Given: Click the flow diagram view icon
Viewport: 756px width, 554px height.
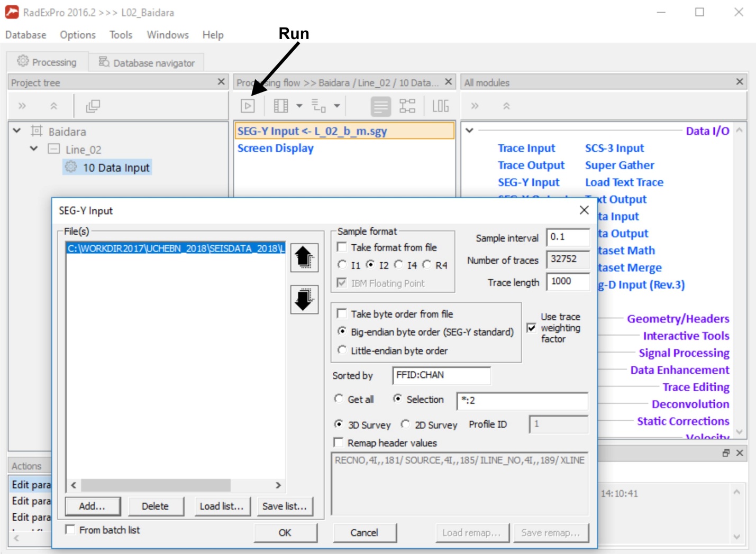Looking at the screenshot, I should point(407,106).
